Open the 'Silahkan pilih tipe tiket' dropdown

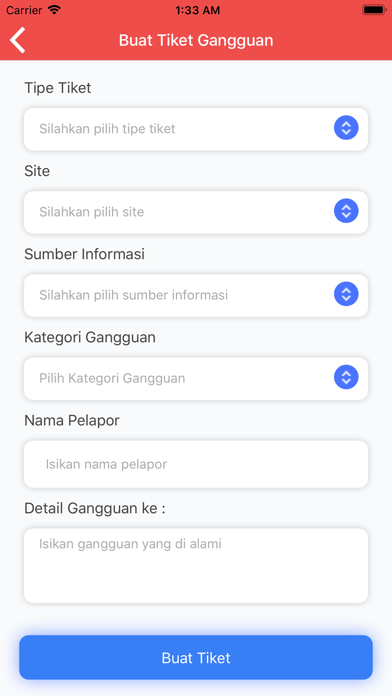(x=196, y=129)
